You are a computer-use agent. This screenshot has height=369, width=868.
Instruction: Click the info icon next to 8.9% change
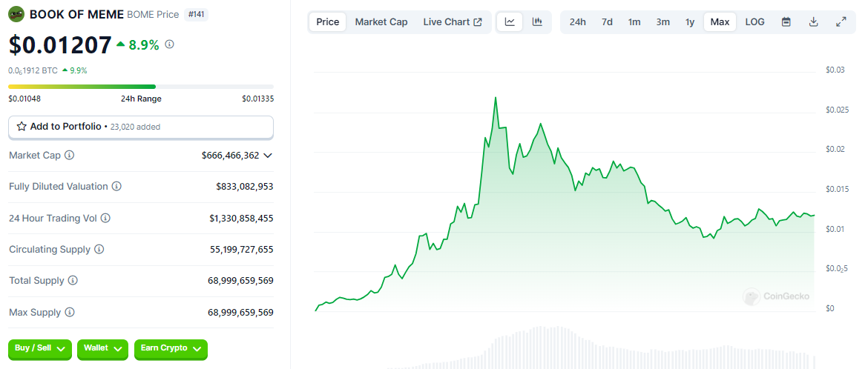coord(169,44)
